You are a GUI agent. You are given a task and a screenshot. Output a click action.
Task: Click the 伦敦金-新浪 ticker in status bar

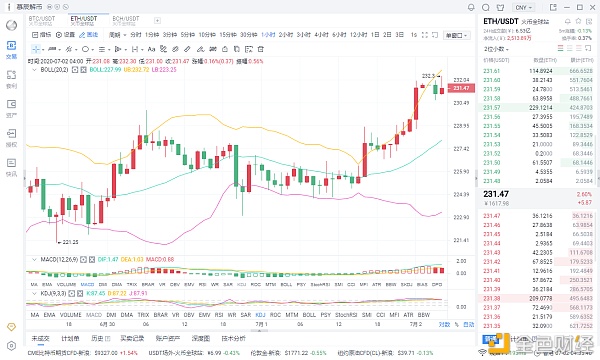288,353
